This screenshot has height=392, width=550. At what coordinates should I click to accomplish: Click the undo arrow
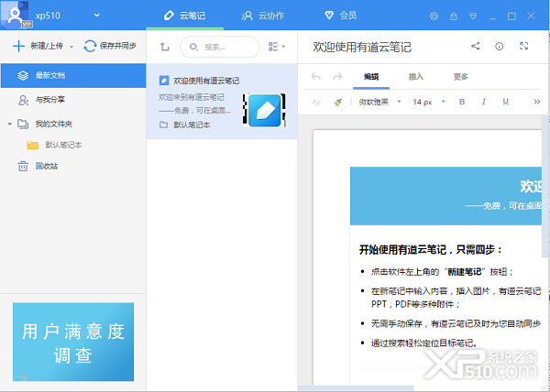(x=315, y=76)
